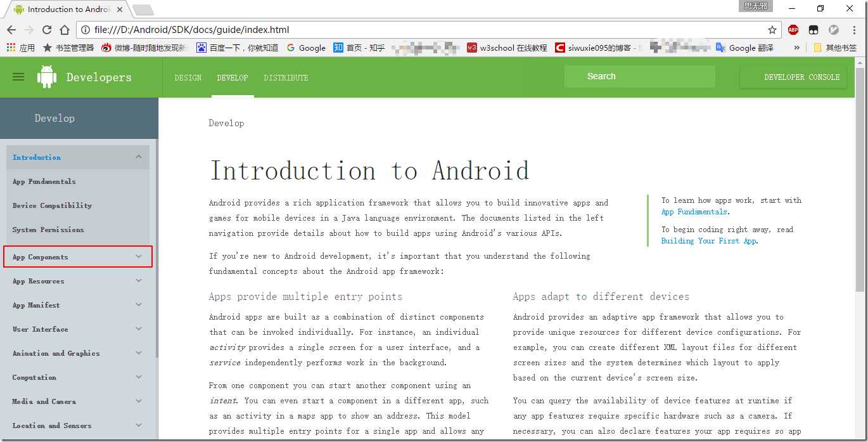
Task: Expand the Animation and Graphics chevron
Action: [x=139, y=353]
